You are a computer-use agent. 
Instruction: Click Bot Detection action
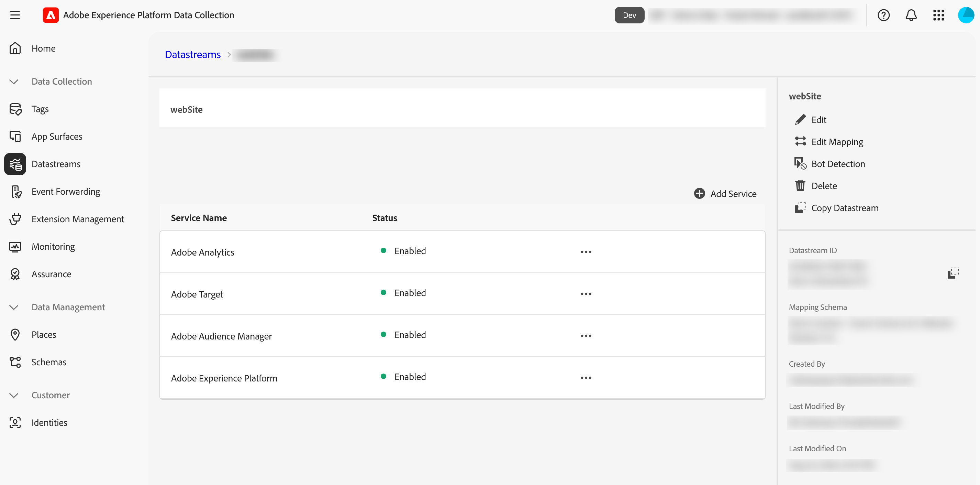coord(838,164)
